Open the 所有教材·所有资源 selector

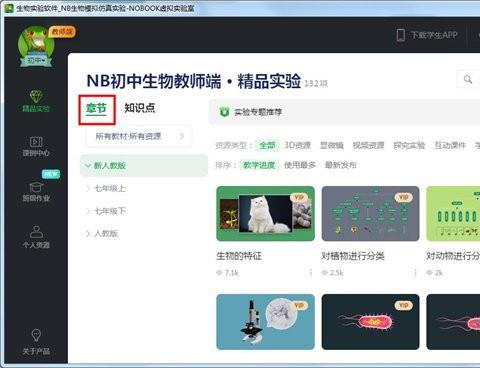point(139,136)
